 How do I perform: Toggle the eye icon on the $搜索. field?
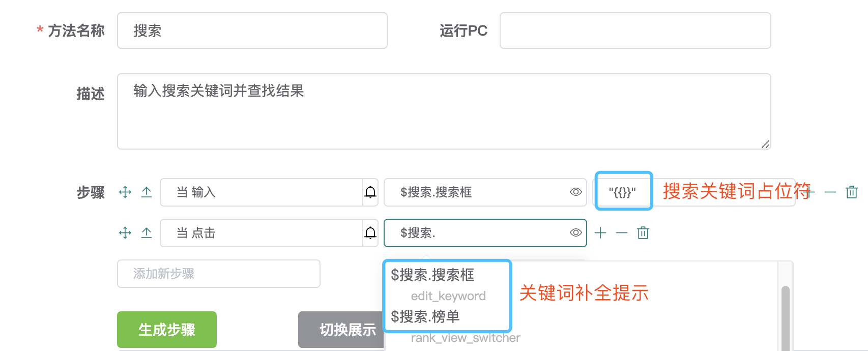[x=576, y=232]
